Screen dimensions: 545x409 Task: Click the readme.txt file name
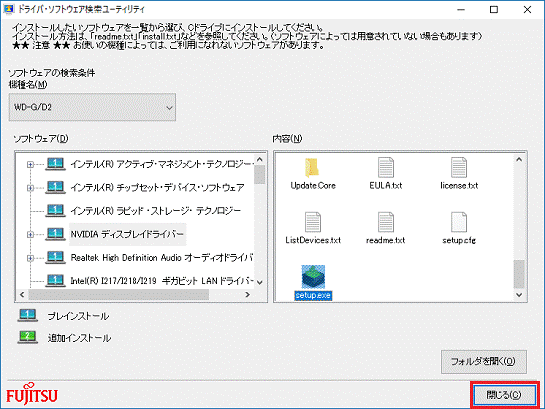[386, 240]
